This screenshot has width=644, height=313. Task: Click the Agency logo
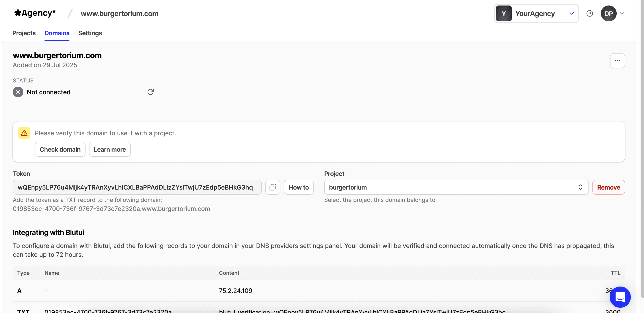click(35, 13)
